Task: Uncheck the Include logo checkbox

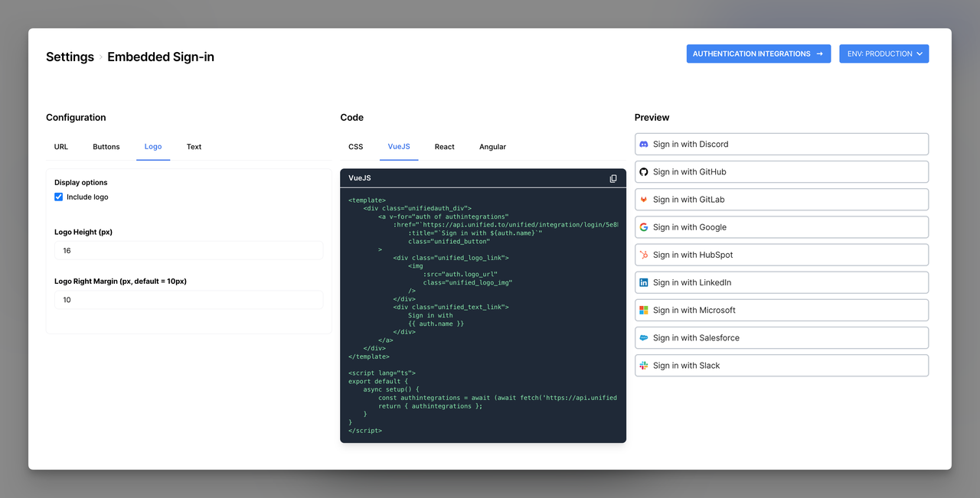Action: coord(59,197)
